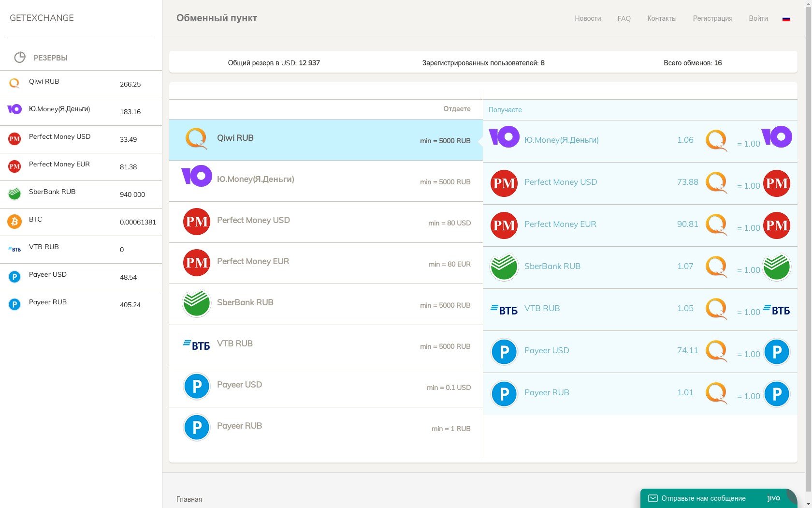The height and width of the screenshot is (508, 812).
Task: Click the Payeer USD logo in the Получаете list
Action: coord(504,352)
